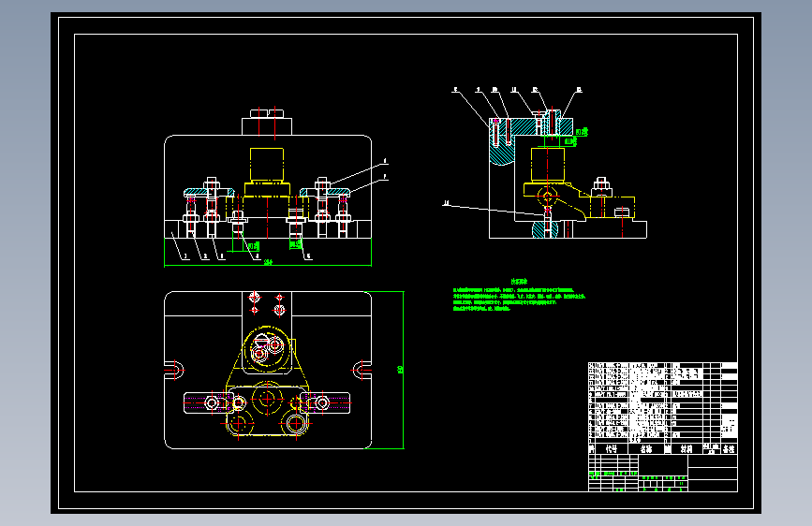The width and height of the screenshot is (812, 526).
Task: Select balloon number 4 in front view
Action: (x=258, y=256)
